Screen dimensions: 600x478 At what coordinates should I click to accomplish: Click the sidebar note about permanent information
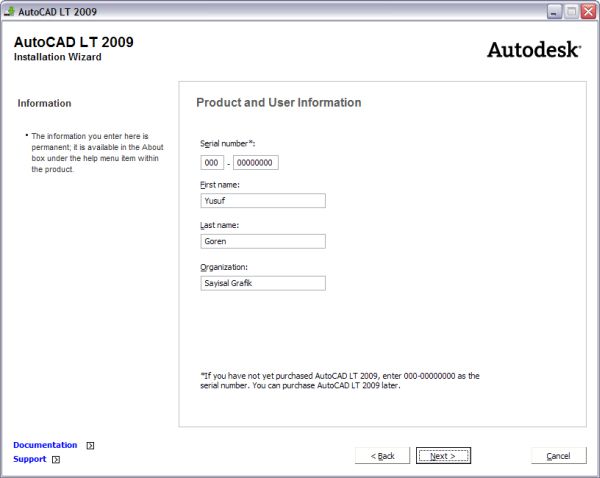pos(97,153)
